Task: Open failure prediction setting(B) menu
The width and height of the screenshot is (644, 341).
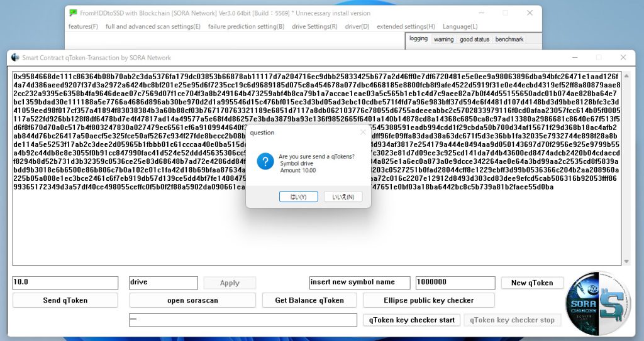Action: point(246,26)
